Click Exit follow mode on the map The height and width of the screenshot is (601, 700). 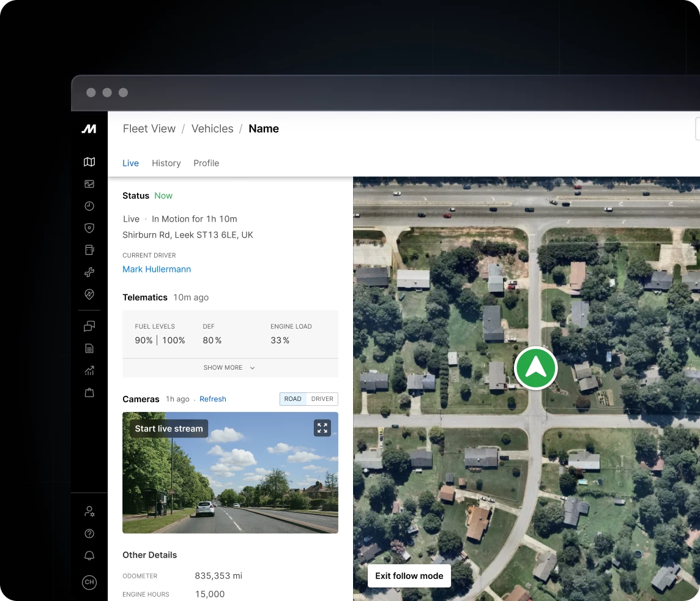pyautogui.click(x=409, y=575)
